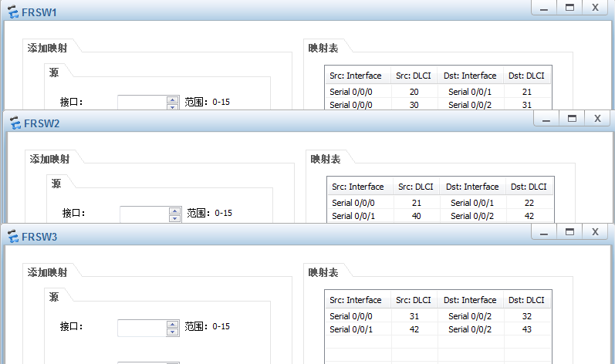Maximize the FRSW1 window

pyautogui.click(x=570, y=7)
